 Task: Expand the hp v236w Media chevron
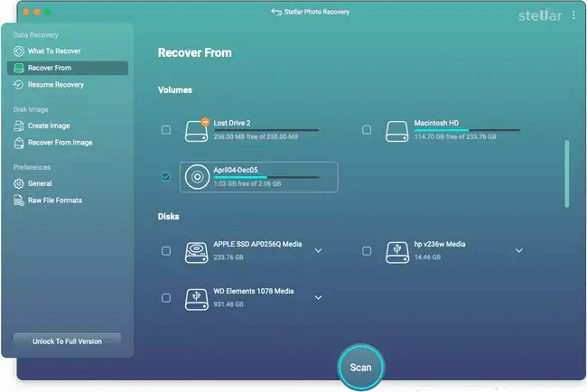pyautogui.click(x=519, y=250)
